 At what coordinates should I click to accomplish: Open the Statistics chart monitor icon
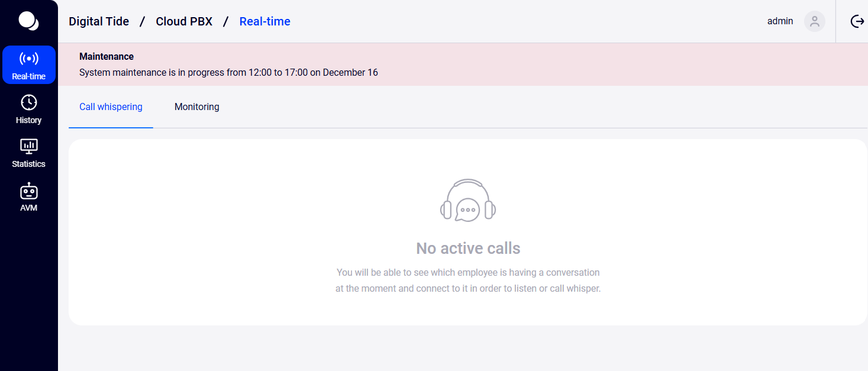pos(28,146)
